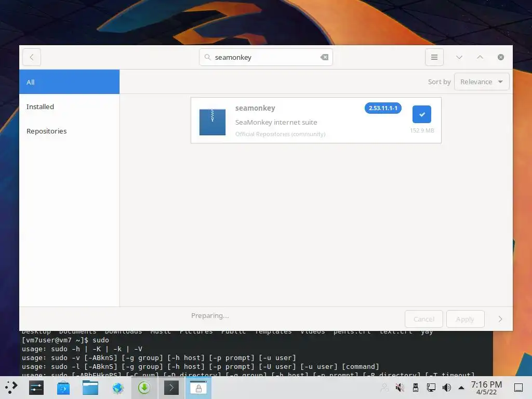Screen dimensions: 532x399
Task: Open system settings from taskbar
Action: click(x=36, y=388)
